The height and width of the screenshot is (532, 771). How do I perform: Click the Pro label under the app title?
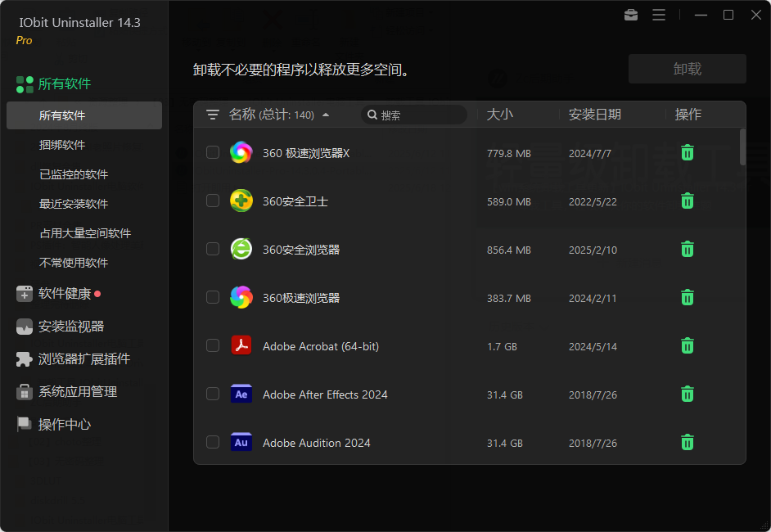[24, 40]
